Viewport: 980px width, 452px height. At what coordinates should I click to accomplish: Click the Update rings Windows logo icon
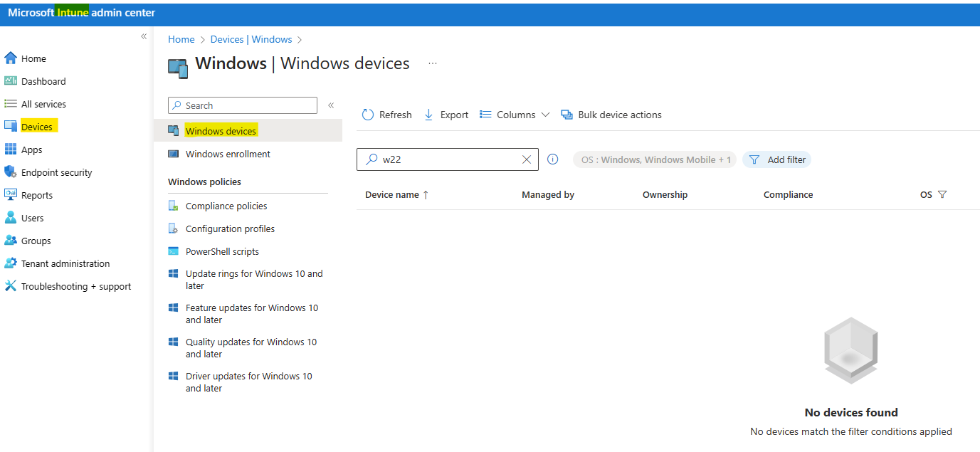click(173, 273)
